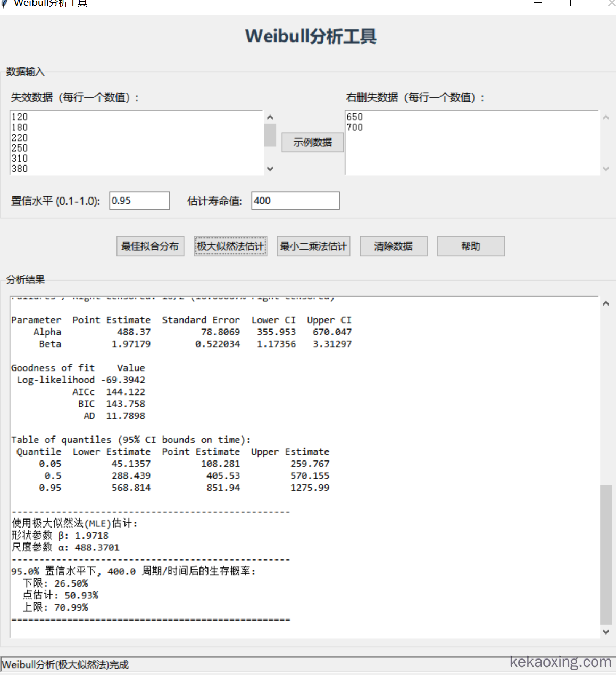This screenshot has width=616, height=675.
Task: Click the 置信水平 input field
Action: tap(139, 201)
